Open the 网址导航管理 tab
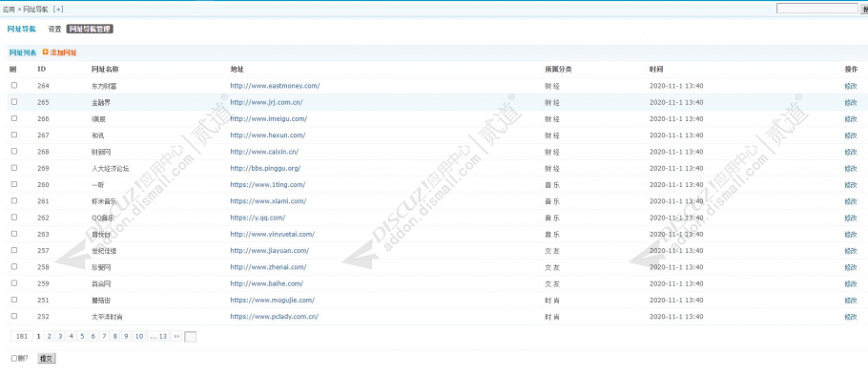The width and height of the screenshot is (868, 375). 90,29
